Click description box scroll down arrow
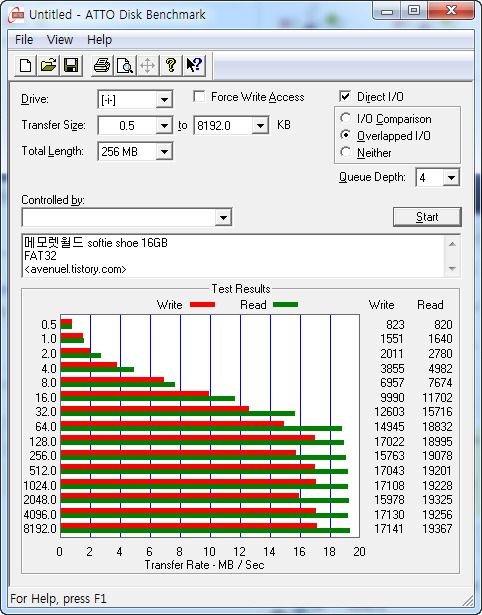 coord(452,269)
